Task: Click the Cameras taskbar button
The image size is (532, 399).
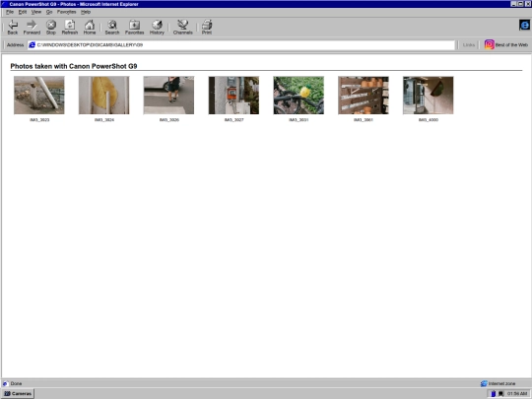Action: (x=18, y=393)
